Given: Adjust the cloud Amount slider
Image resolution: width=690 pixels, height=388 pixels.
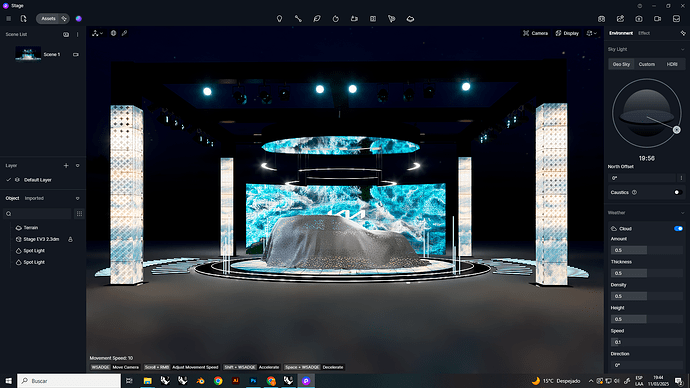Looking at the screenshot, I should [x=646, y=250].
